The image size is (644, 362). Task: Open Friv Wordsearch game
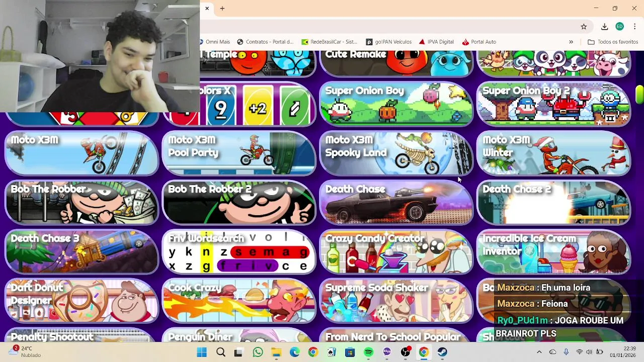[239, 252]
